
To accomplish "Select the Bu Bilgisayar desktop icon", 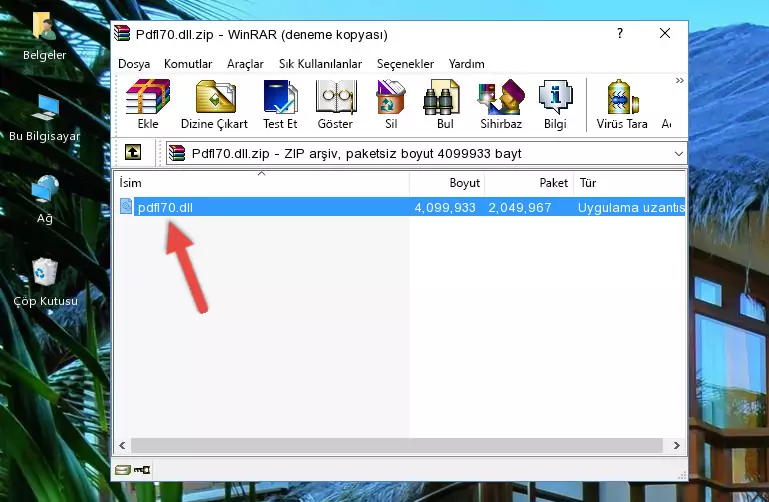I will 45,118.
